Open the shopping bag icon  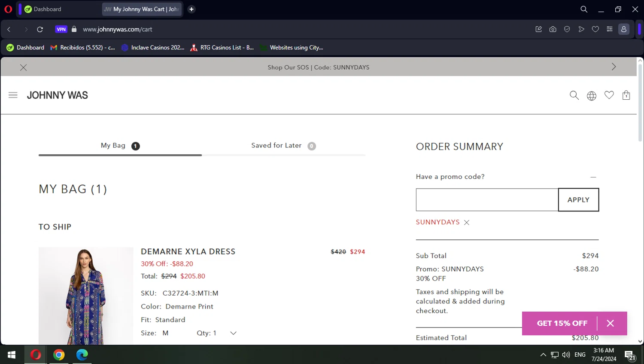coord(626,95)
